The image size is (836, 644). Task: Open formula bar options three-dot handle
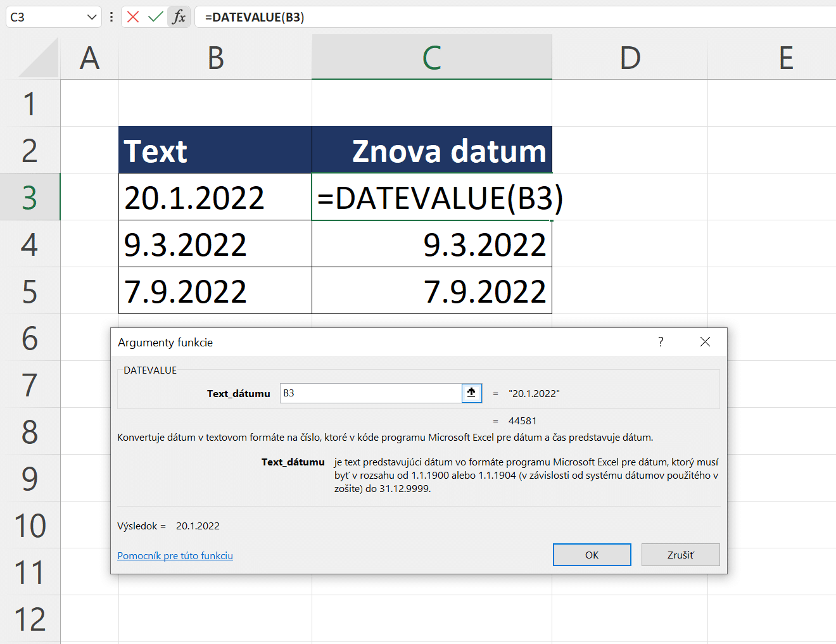[x=111, y=17]
